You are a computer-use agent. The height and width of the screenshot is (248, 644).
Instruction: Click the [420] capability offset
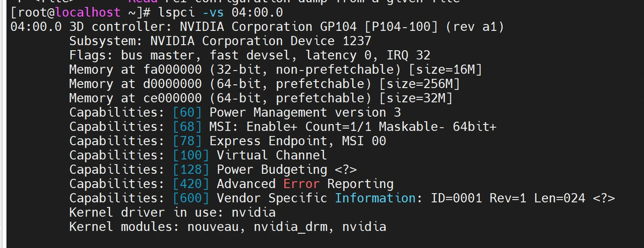191,184
